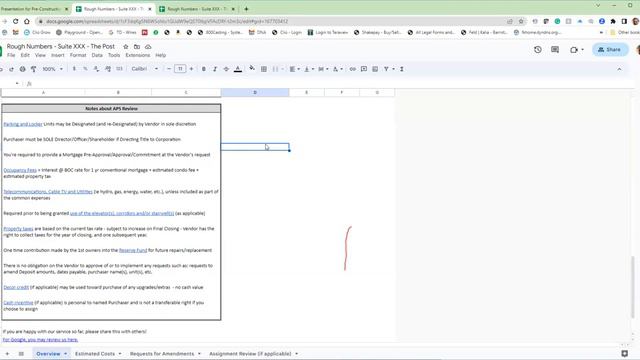Format the cell as currency
This screenshot has height=360, width=640.
[74, 69]
